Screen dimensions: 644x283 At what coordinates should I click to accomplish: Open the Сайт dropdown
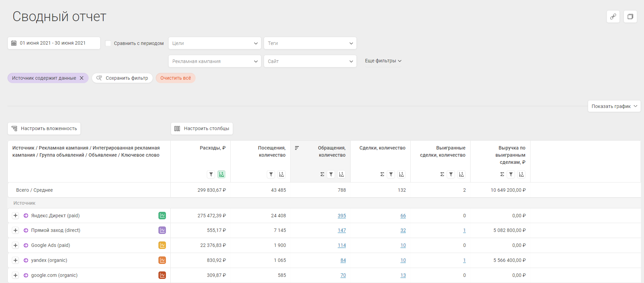(x=310, y=61)
